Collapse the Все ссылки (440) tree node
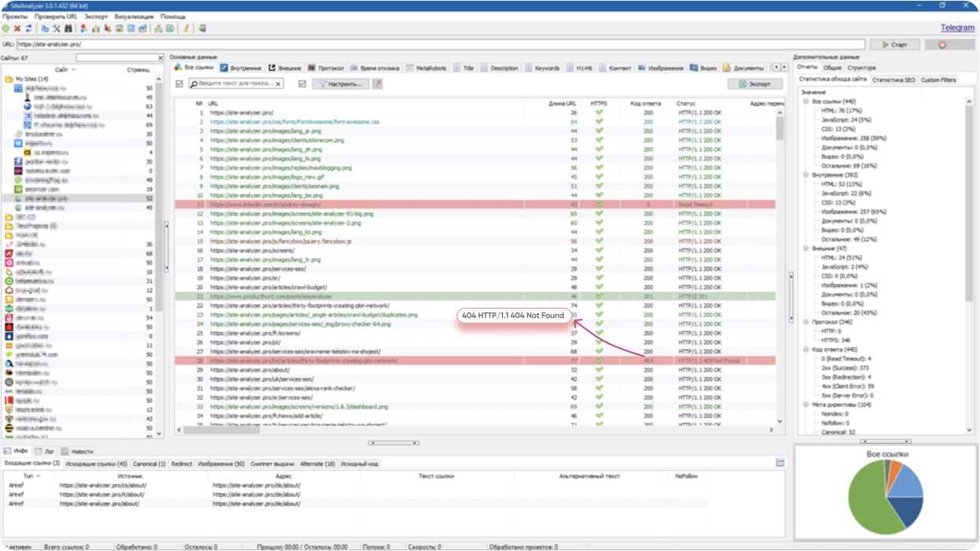This screenshot has height=551, width=980. pos(805,102)
